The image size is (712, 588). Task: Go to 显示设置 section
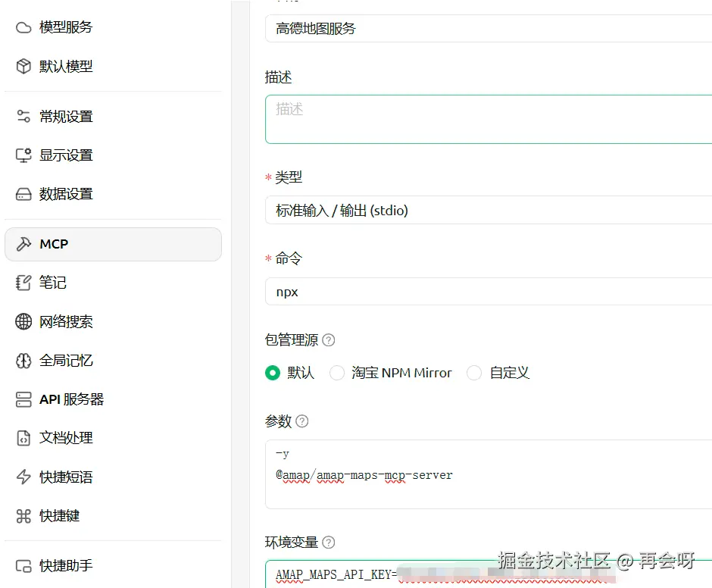(113, 155)
